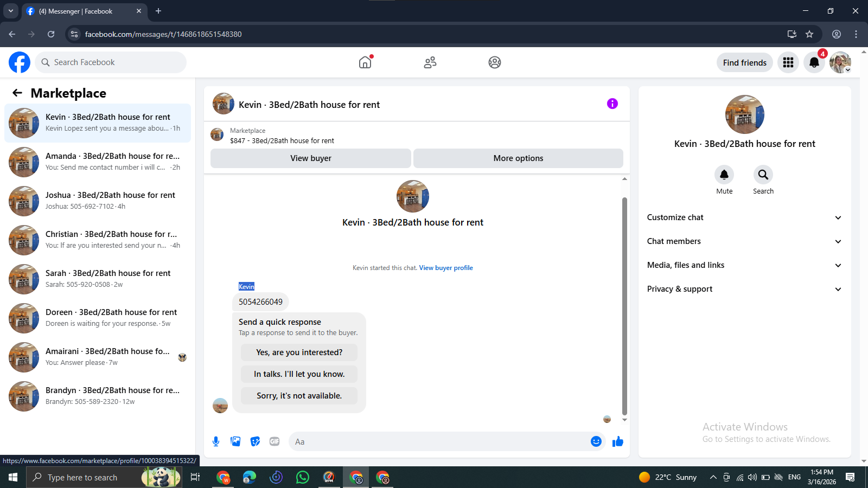868x488 pixels.
Task: Send 'Yes, are you interested?' response
Action: 299,352
